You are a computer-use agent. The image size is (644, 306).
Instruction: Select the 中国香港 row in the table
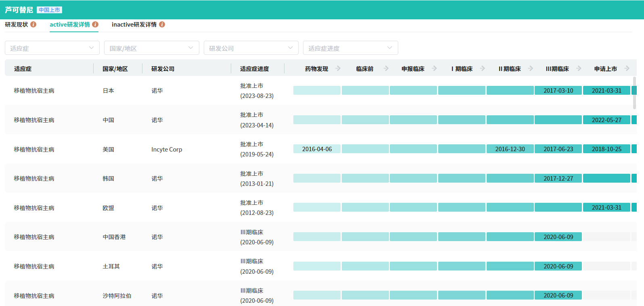coord(114,237)
